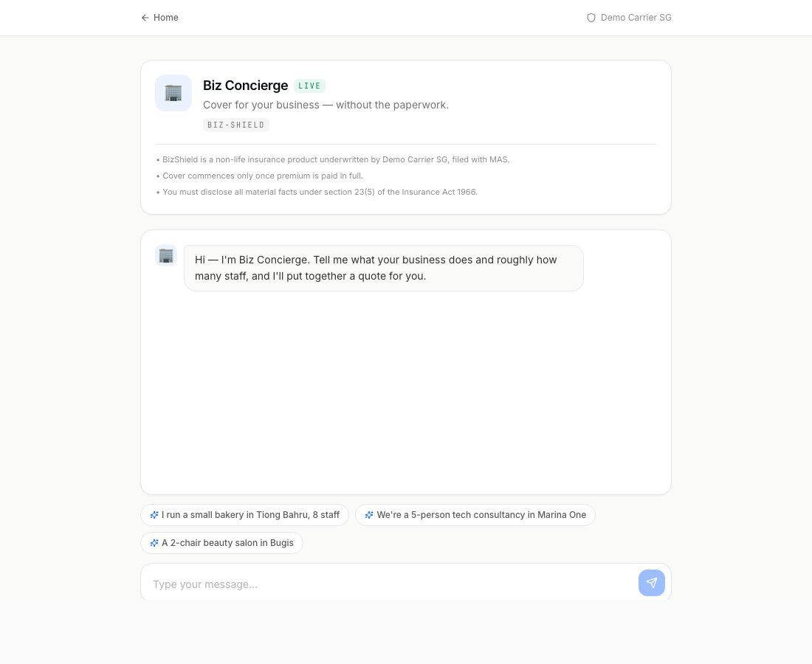Click the back arrow icon beside Home
Image resolution: width=812 pixels, height=664 pixels.
(145, 18)
